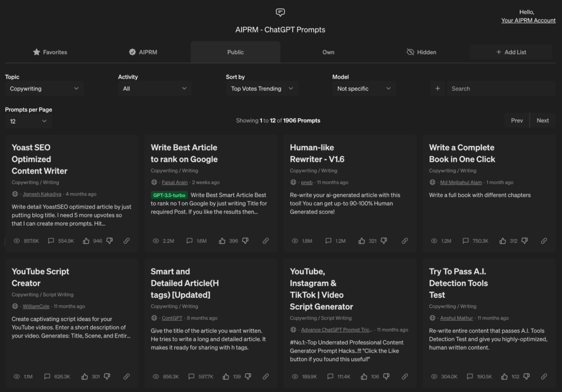This screenshot has height=392, width=562.
Task: Open author Jignesh Kakadiya profile link
Action: pos(42,194)
